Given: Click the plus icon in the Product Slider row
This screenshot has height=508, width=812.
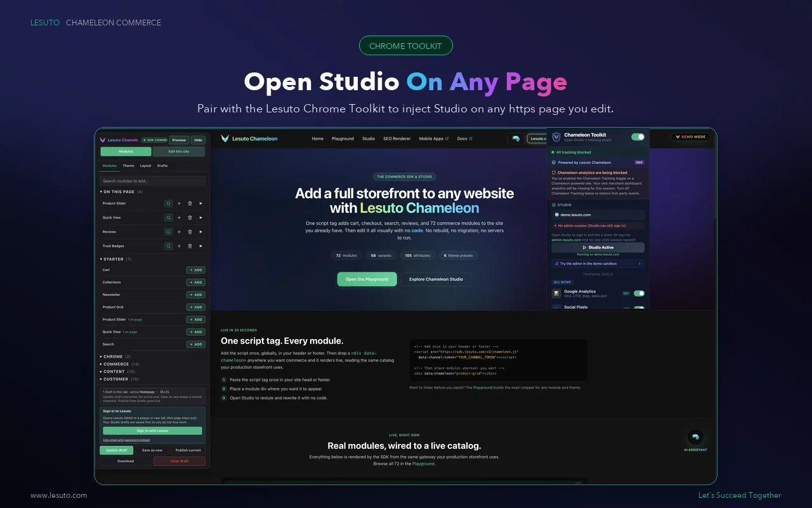Looking at the screenshot, I should point(179,203).
